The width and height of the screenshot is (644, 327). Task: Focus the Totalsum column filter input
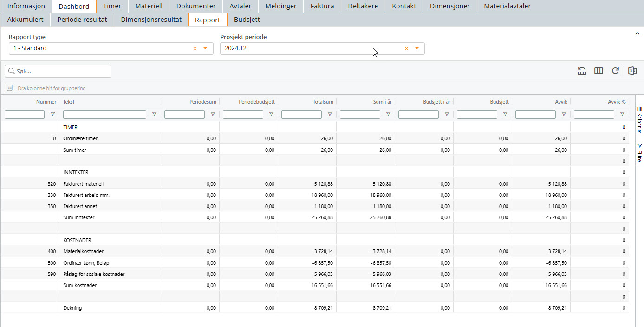[x=301, y=114]
